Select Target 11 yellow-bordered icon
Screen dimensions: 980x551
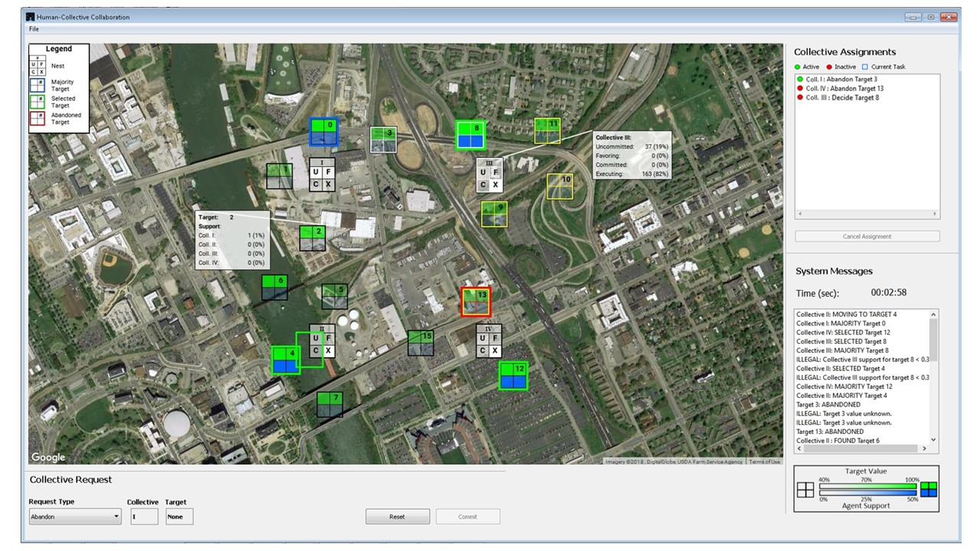547,131
